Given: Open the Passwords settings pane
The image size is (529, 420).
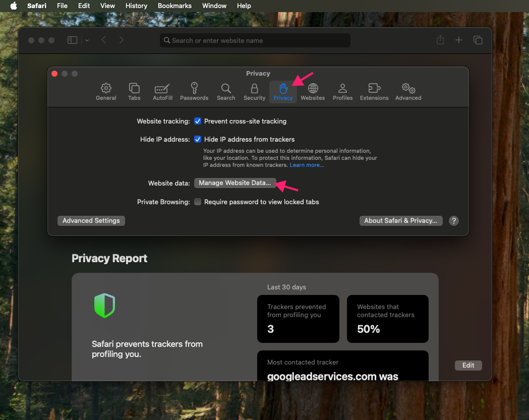Looking at the screenshot, I should [194, 92].
